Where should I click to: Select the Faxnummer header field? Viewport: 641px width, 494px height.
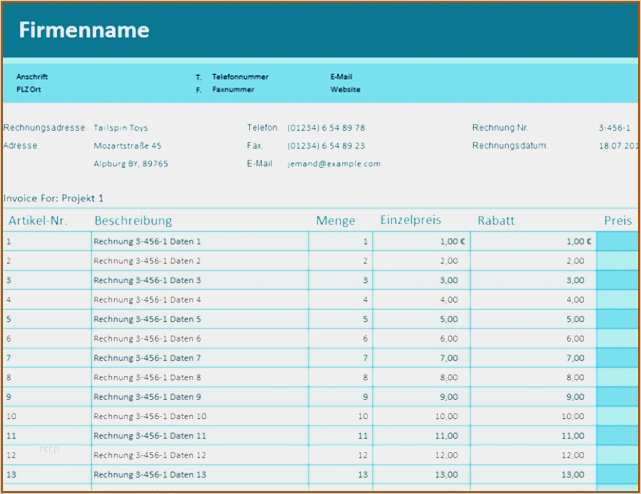[233, 89]
